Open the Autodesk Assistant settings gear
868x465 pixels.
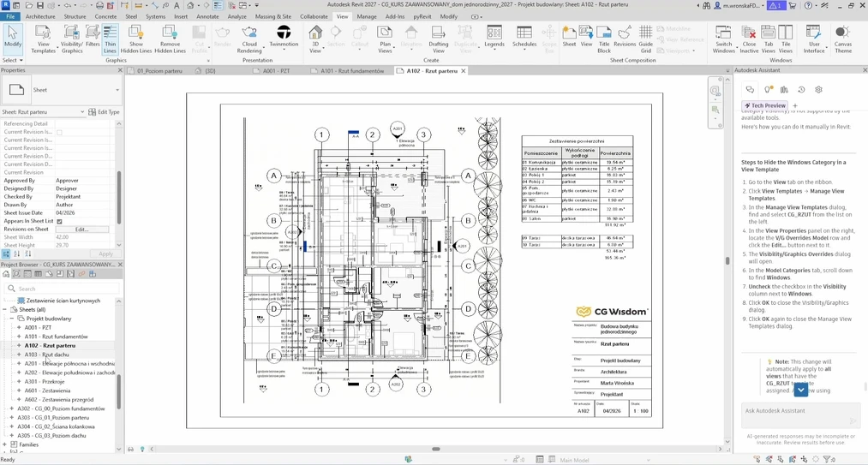tap(819, 90)
